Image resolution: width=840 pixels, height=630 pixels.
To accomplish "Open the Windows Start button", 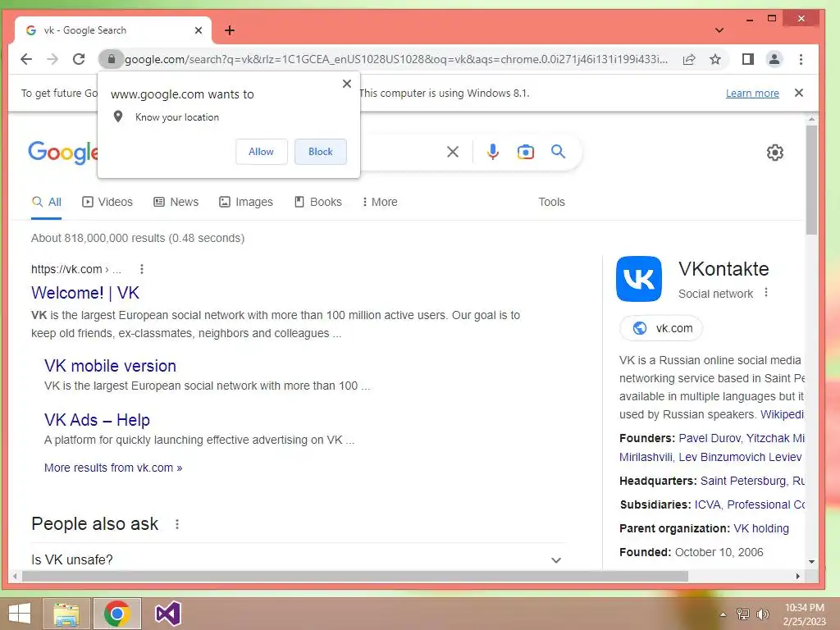I will tap(20, 614).
